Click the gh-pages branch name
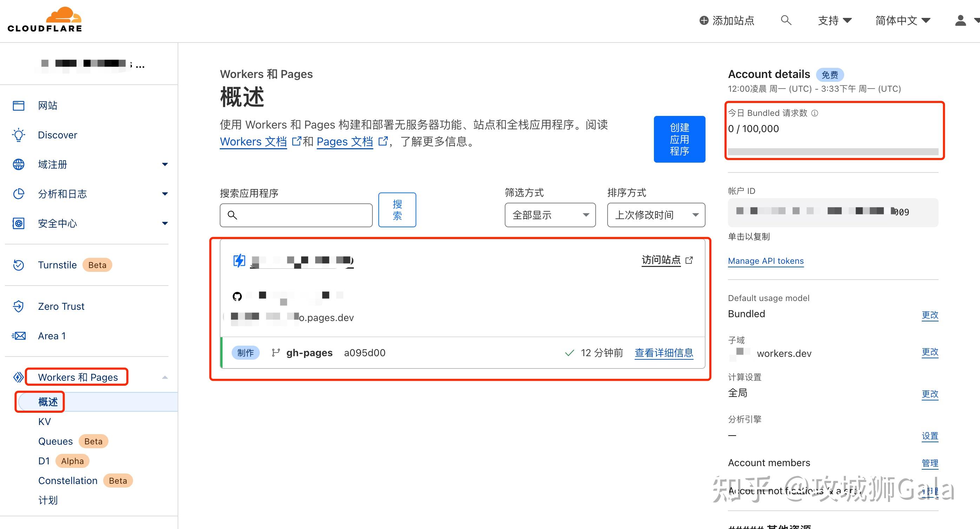Screen dimensions: 980x529 point(309,353)
